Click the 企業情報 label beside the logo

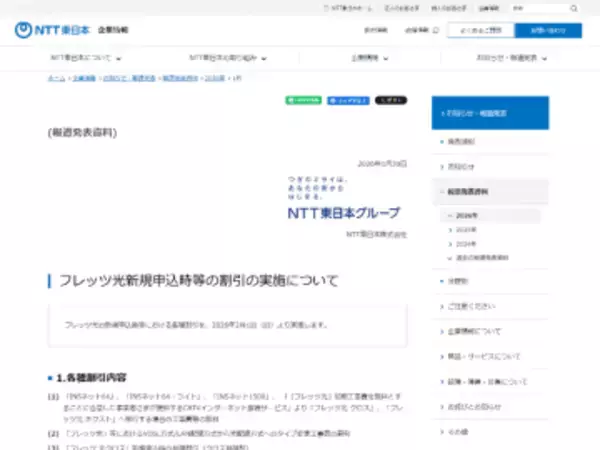point(113,30)
